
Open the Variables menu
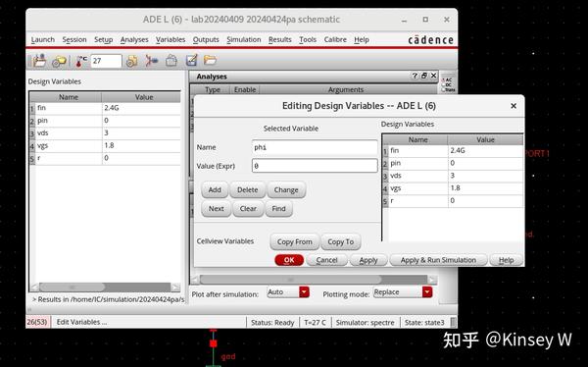pos(171,39)
